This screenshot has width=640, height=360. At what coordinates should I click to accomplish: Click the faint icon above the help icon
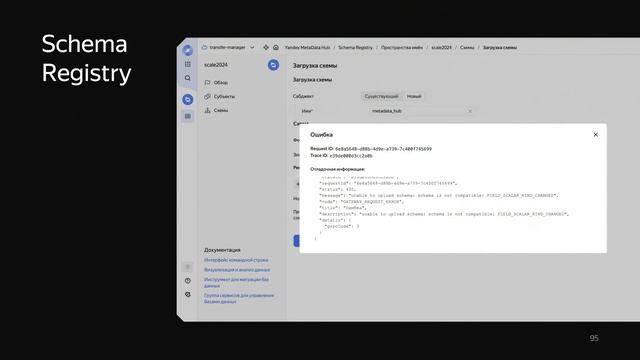[188, 267]
